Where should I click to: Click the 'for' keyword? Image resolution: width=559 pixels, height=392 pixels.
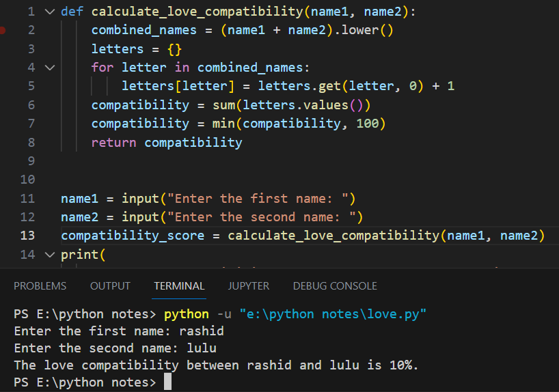click(x=103, y=68)
